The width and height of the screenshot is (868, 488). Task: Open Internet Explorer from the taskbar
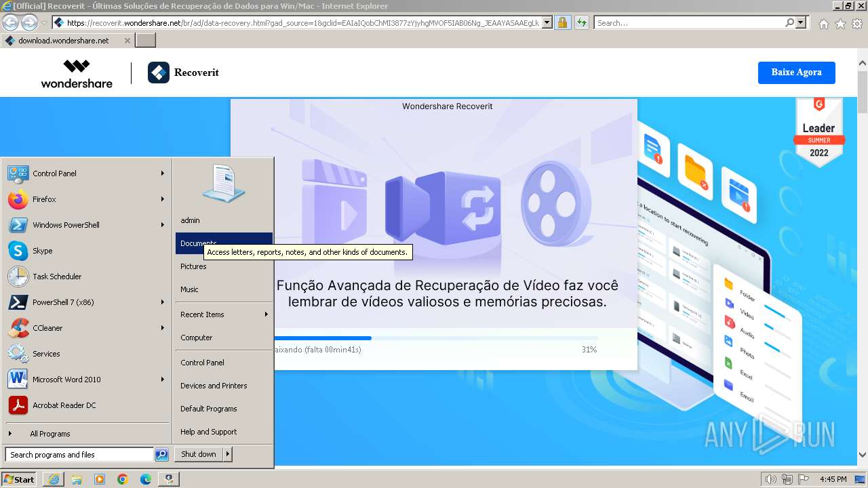54,479
